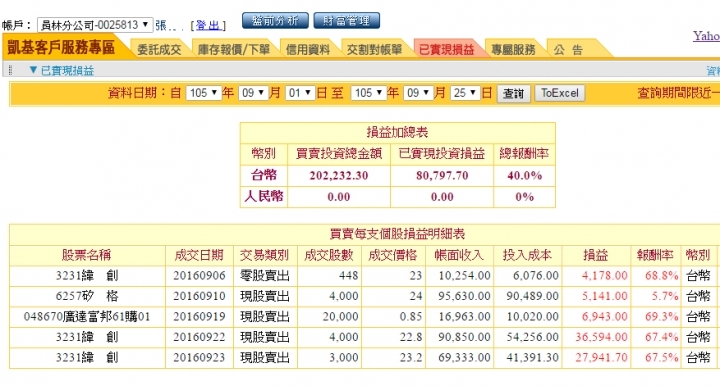Image resolution: width=720 pixels, height=386 pixels.
Task: Open the 財富管理 button
Action: 347,21
